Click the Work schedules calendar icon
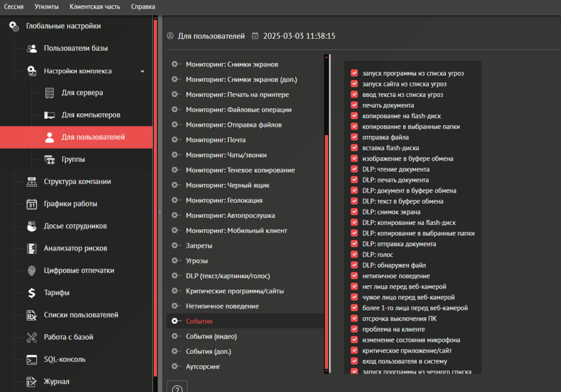Screen dimensions: 561x392 pos(32,204)
